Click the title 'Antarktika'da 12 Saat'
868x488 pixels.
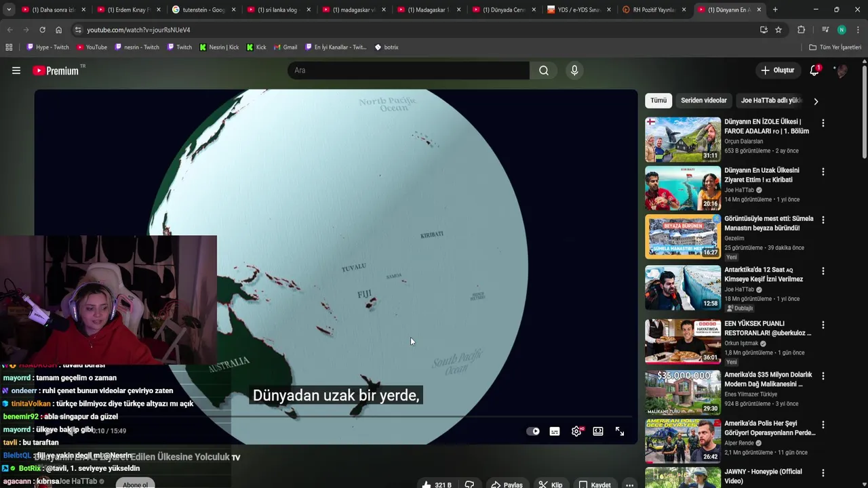tap(764, 274)
